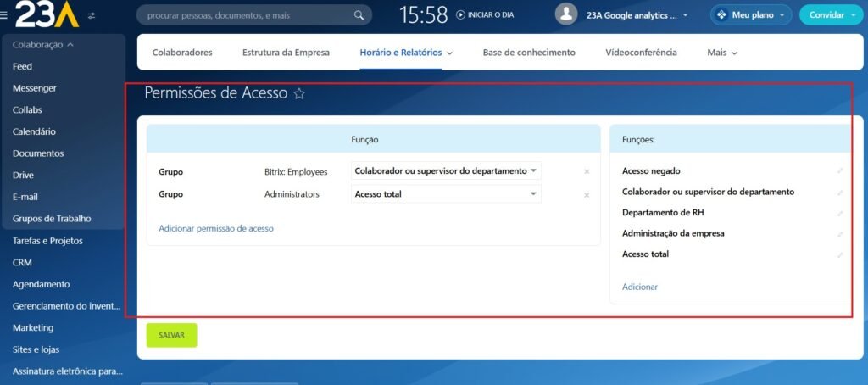Edit Administração da empresa role pencil

(840, 234)
